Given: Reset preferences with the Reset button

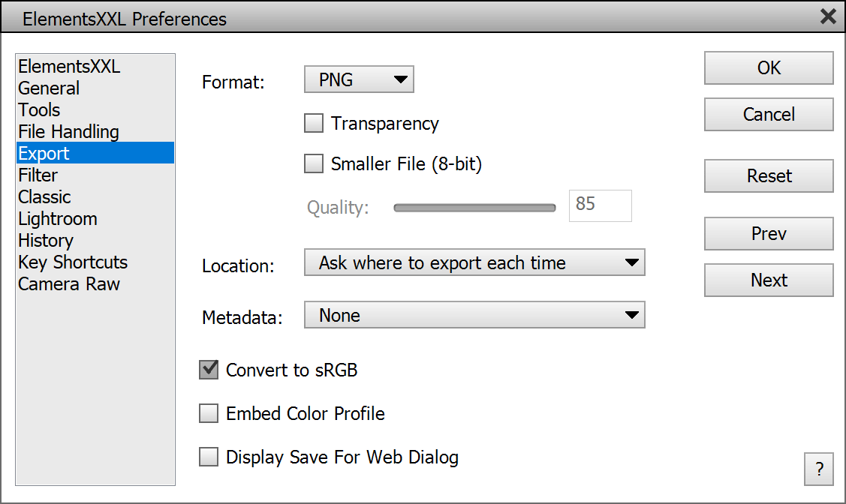Looking at the screenshot, I should [x=769, y=176].
